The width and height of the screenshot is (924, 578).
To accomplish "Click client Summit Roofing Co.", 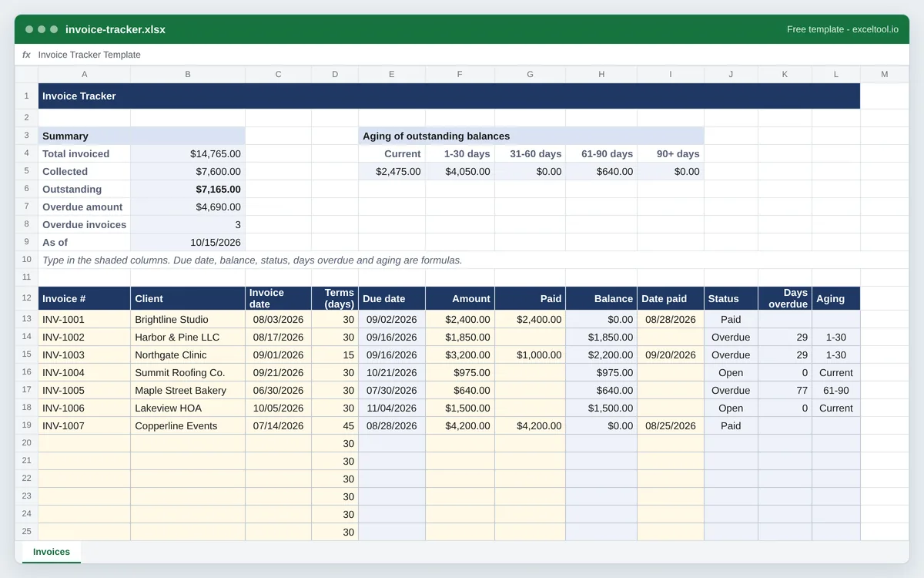I will click(x=188, y=372).
